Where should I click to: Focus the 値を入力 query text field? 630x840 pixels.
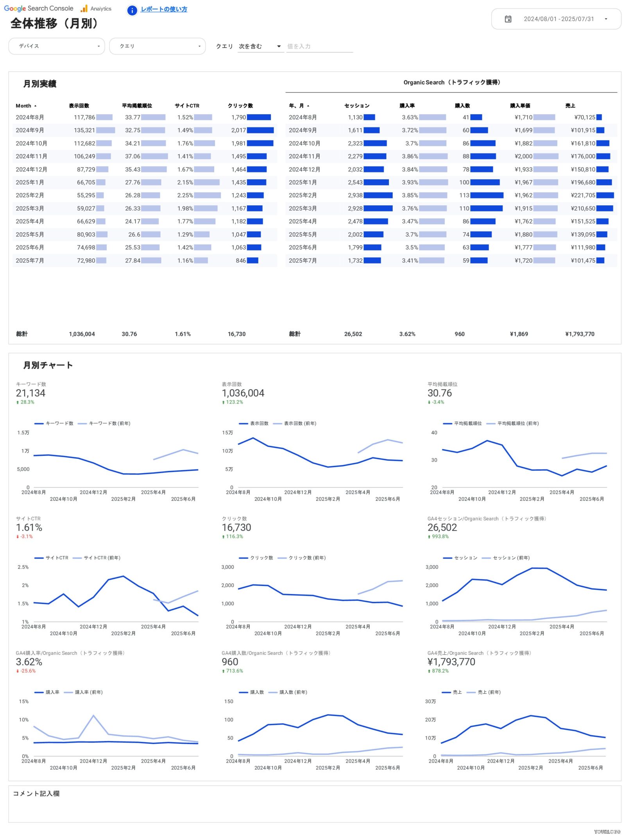pos(319,47)
